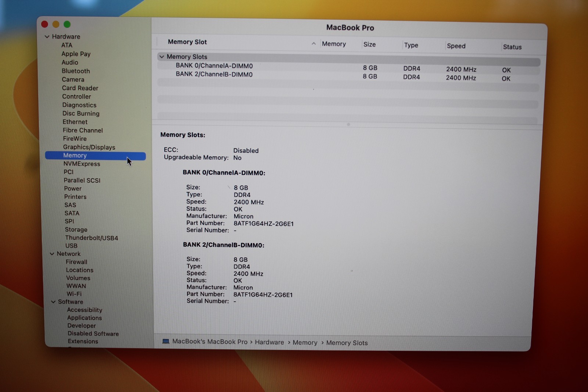The image size is (588, 392).
Task: Select Accessibility under Software
Action: [x=85, y=310]
